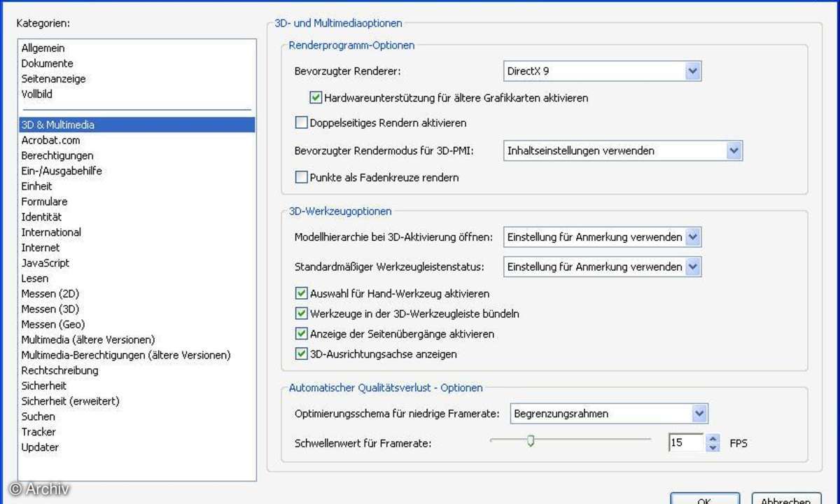
Task: Select Identität in category list
Action: pos(136,217)
